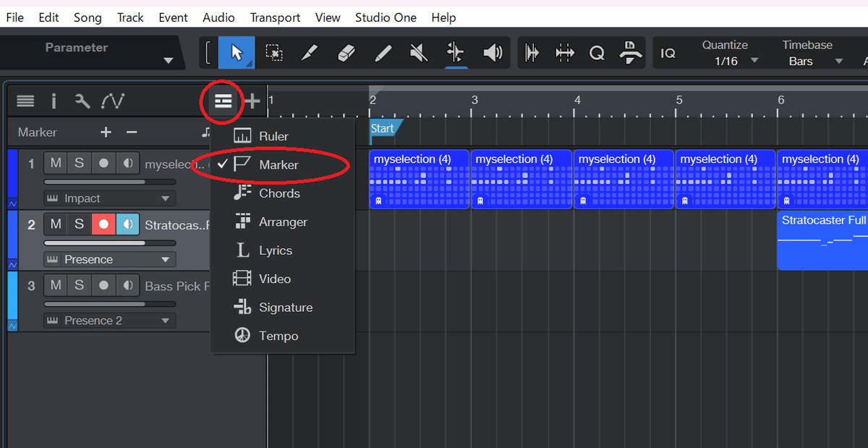Click the IQ input quantize icon
868x448 pixels.
point(669,52)
